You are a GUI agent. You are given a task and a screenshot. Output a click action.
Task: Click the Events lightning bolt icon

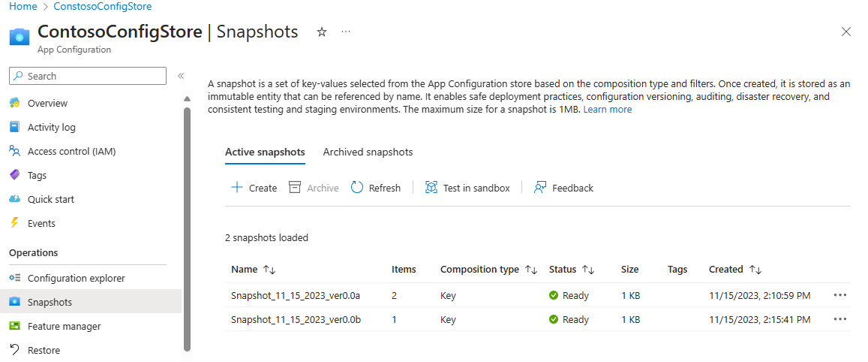pyautogui.click(x=15, y=223)
